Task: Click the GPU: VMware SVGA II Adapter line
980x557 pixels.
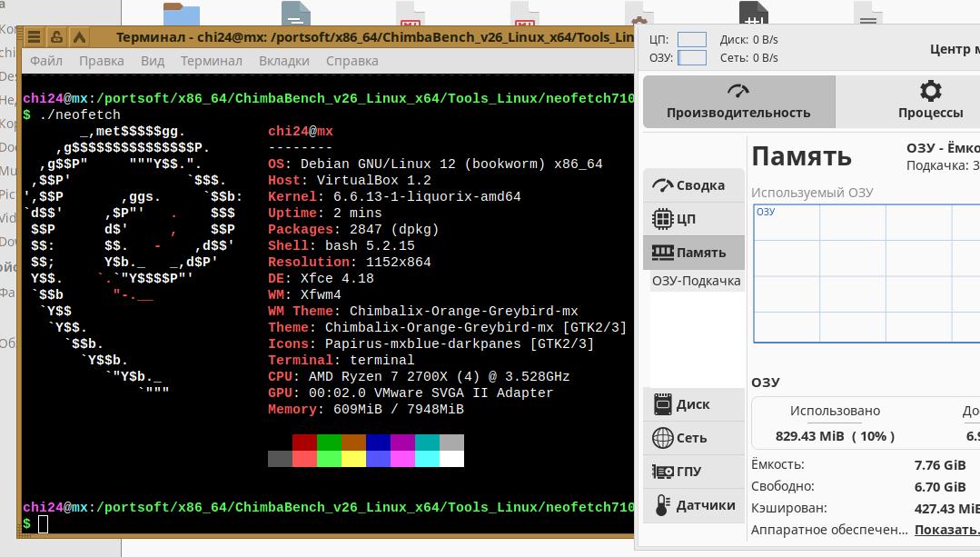Action: click(x=411, y=393)
